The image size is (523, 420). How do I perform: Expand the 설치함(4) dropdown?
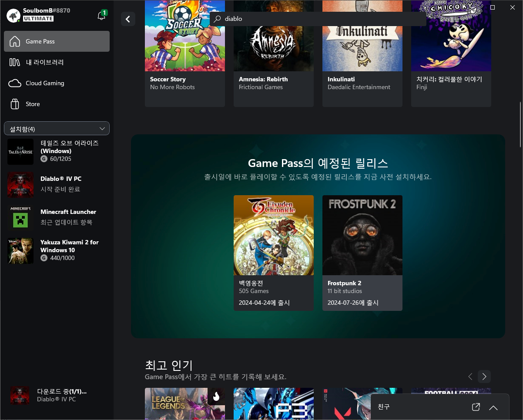click(x=57, y=129)
